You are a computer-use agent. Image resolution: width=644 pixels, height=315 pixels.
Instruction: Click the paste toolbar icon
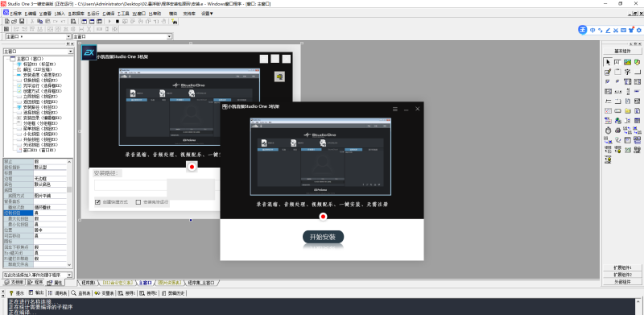click(x=47, y=21)
